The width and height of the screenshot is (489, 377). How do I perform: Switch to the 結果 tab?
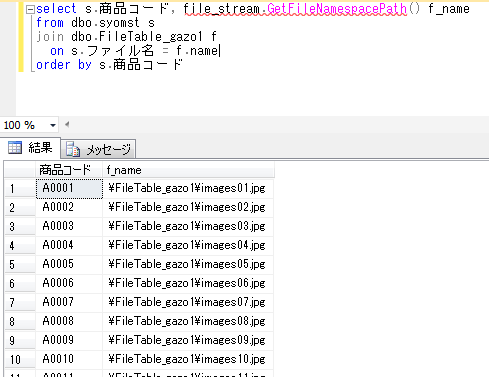[30, 148]
